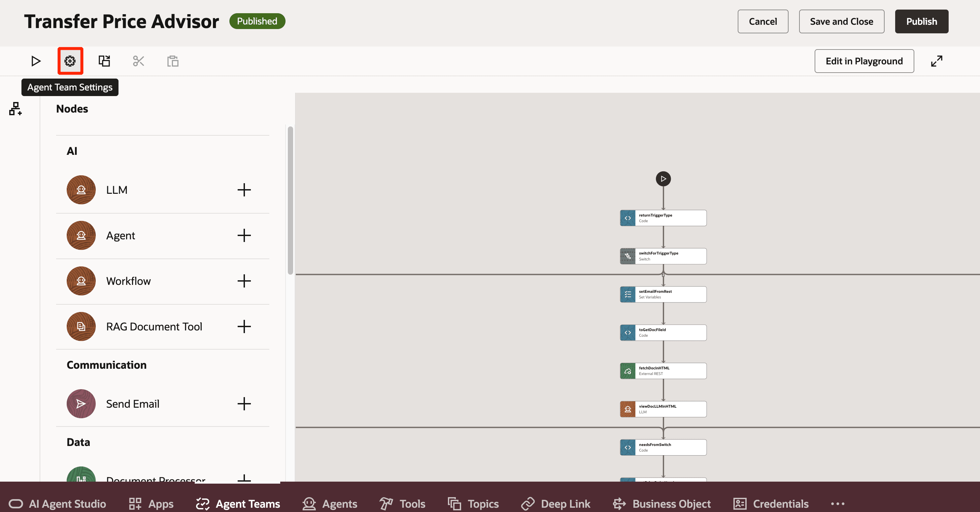Select the needsFromSwitch Code node

663,447
